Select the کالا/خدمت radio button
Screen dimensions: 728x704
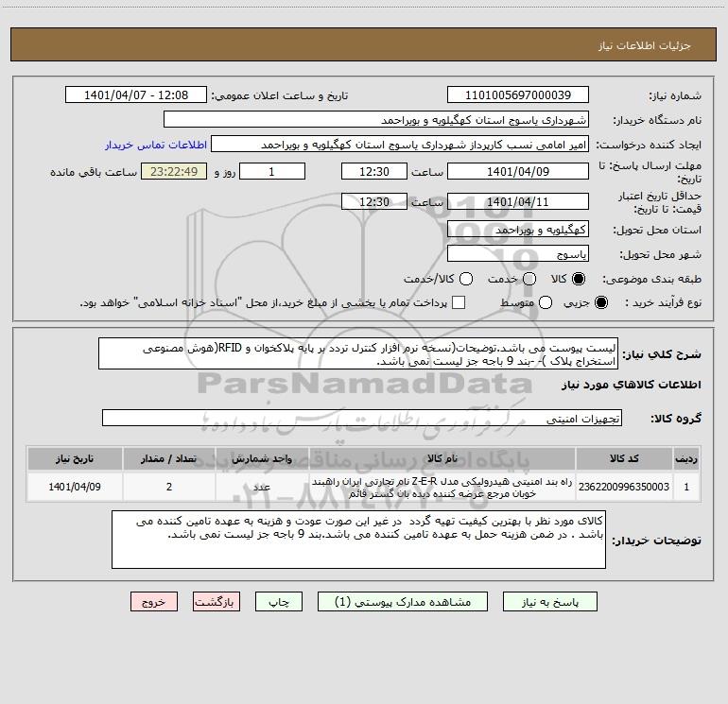coord(466,279)
